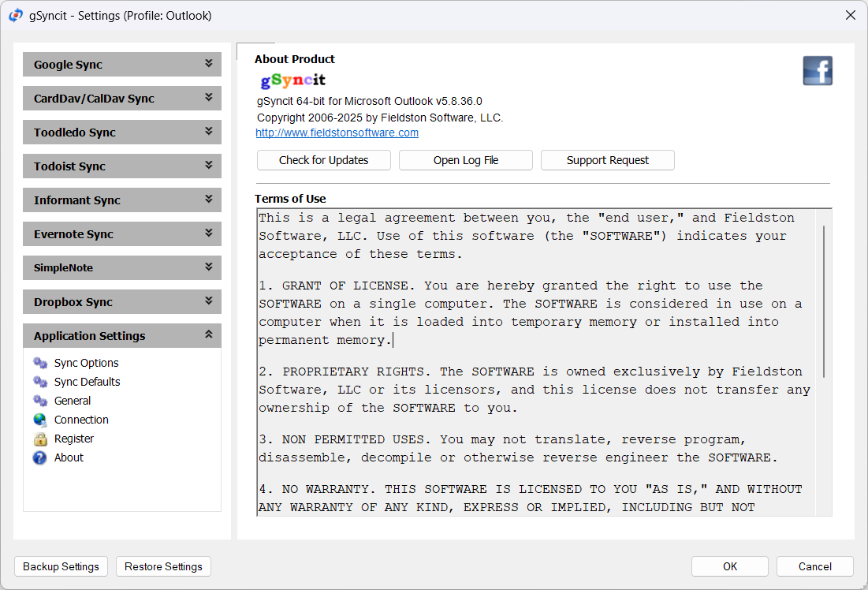The height and width of the screenshot is (590, 868).
Task: Expand the Todoist Sync chevron
Action: [209, 165]
